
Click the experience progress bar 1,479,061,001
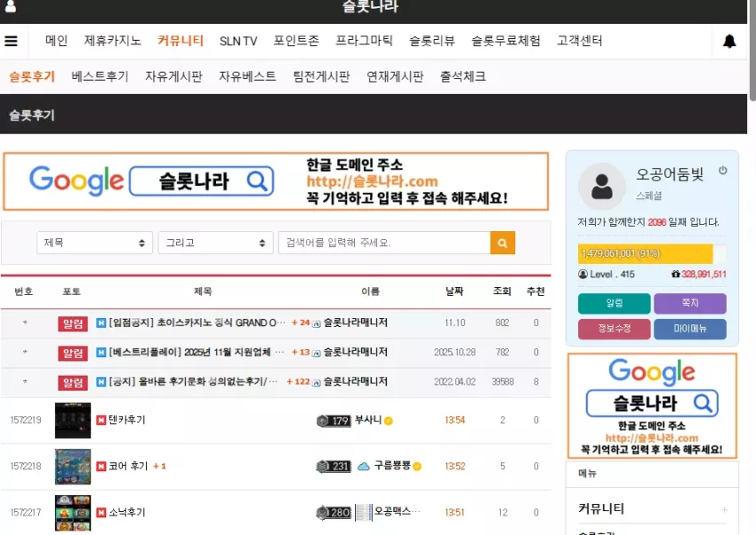tap(652, 254)
